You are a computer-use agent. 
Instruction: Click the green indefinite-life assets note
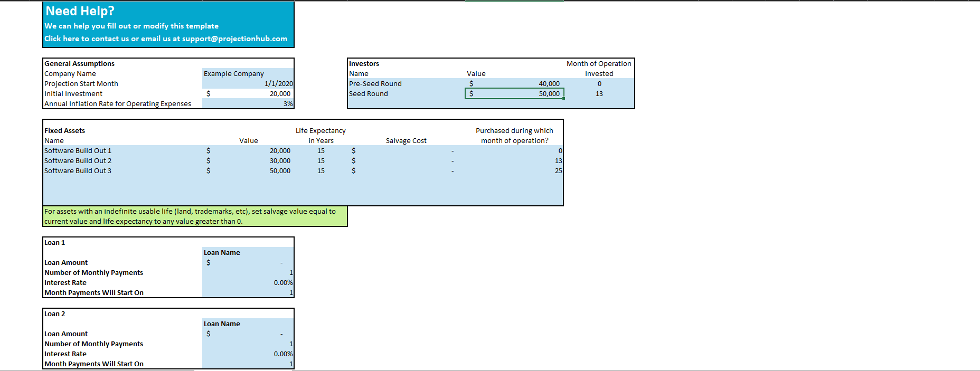click(195, 216)
